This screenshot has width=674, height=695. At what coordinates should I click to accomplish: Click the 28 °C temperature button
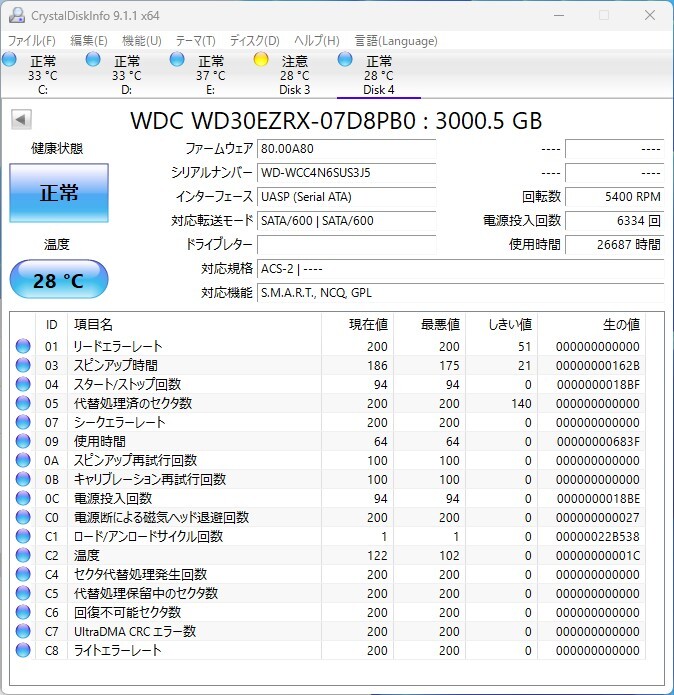point(59,280)
